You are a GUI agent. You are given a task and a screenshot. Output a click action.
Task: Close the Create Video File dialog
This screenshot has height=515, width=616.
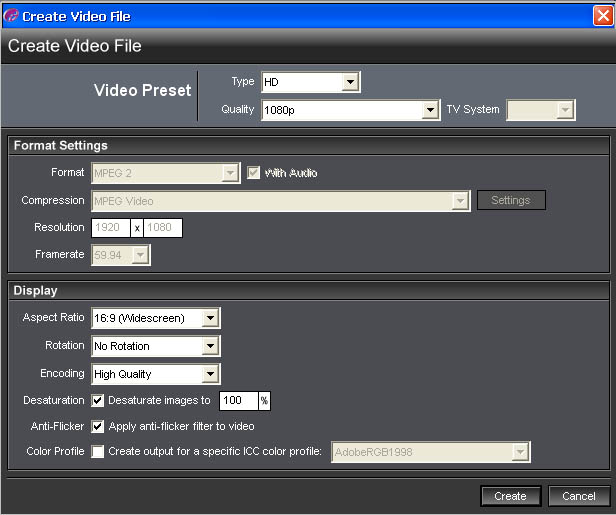(x=603, y=16)
